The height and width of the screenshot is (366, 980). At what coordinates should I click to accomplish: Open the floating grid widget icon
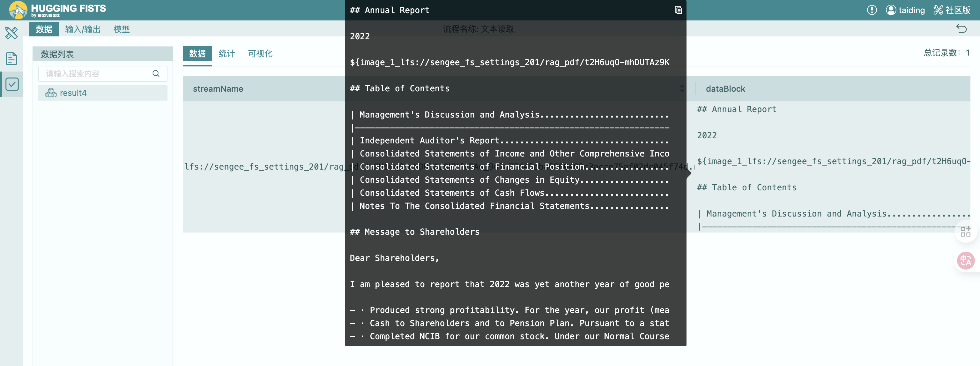(966, 231)
